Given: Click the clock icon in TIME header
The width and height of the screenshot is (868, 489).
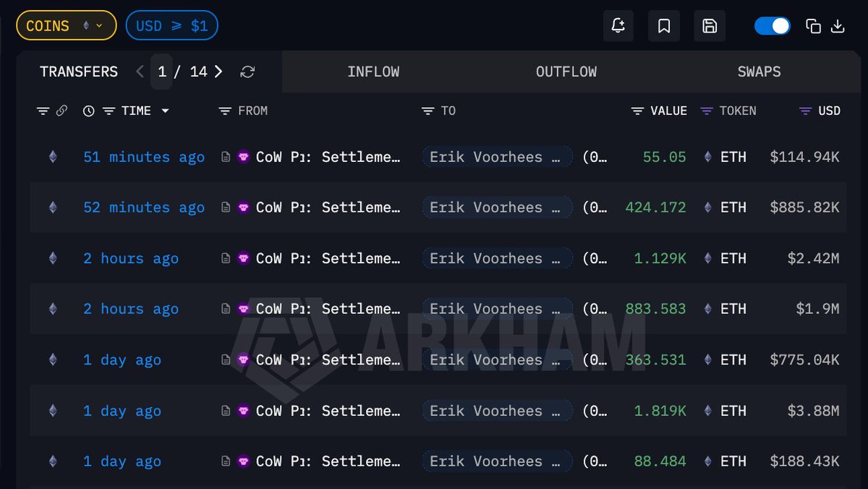Looking at the screenshot, I should click(89, 111).
